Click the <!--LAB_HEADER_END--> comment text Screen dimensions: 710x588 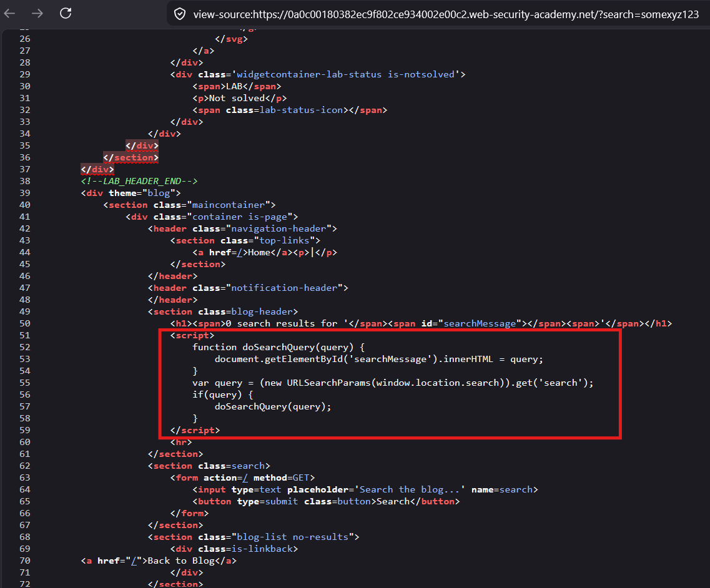point(139,181)
